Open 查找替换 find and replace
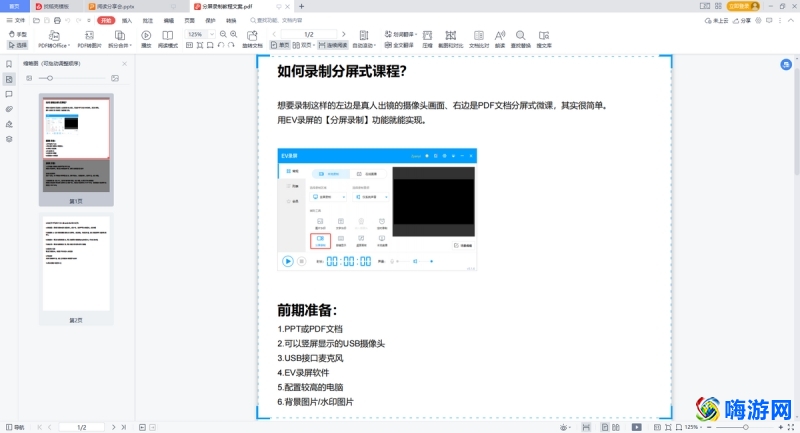 tap(520, 39)
